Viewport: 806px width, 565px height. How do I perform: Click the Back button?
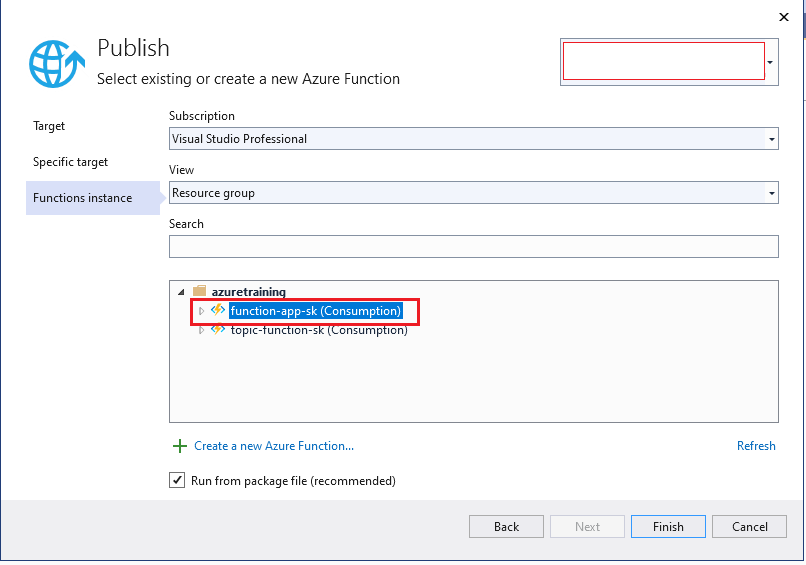[x=506, y=527]
